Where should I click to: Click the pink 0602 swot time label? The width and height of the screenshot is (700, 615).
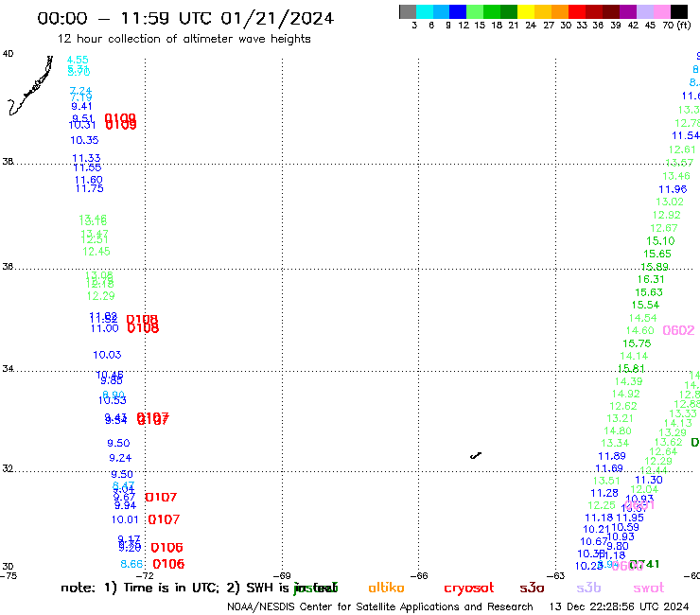[678, 330]
